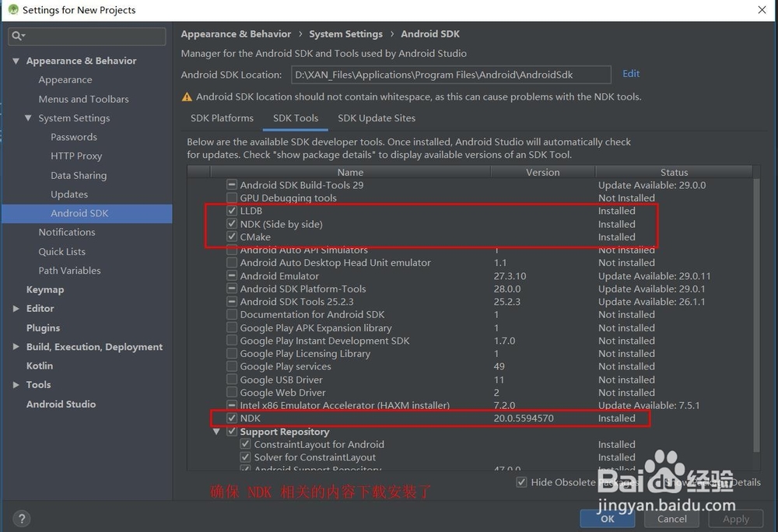Open Appearance settings page
The height and width of the screenshot is (532, 778).
(65, 80)
